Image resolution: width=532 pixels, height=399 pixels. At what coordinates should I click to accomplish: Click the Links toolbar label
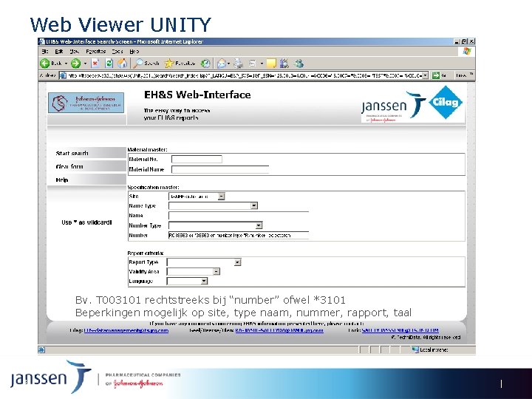(461, 75)
